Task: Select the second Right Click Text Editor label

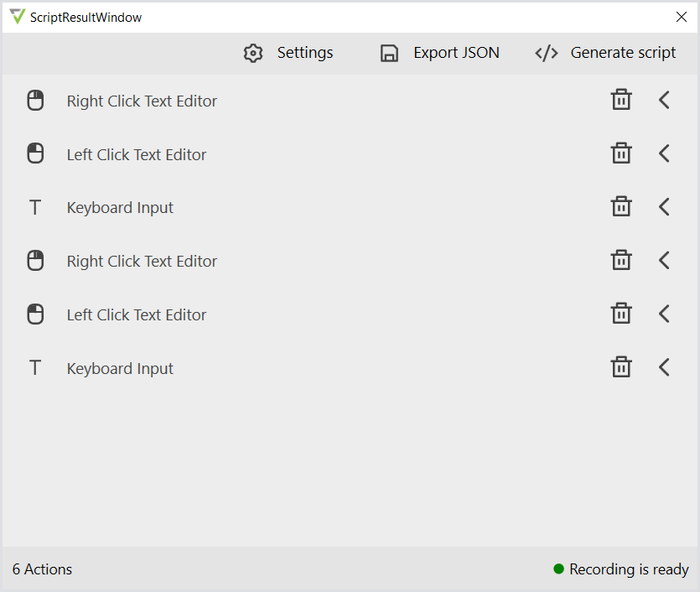Action: coord(142,262)
